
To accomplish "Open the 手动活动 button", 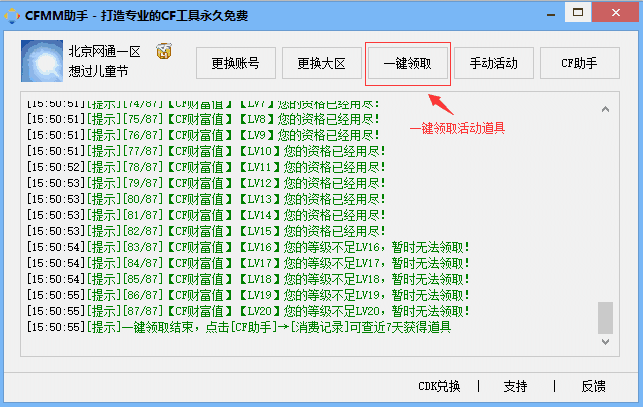I will tap(494, 63).
